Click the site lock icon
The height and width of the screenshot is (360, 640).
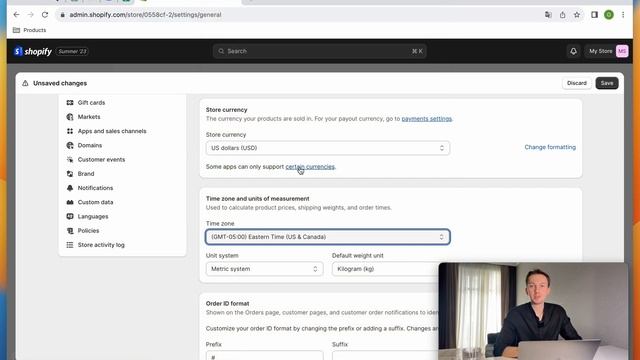pos(62,15)
